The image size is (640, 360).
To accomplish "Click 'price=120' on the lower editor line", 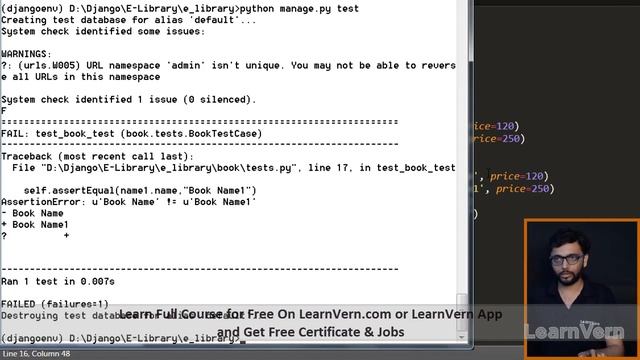I will click(516, 176).
